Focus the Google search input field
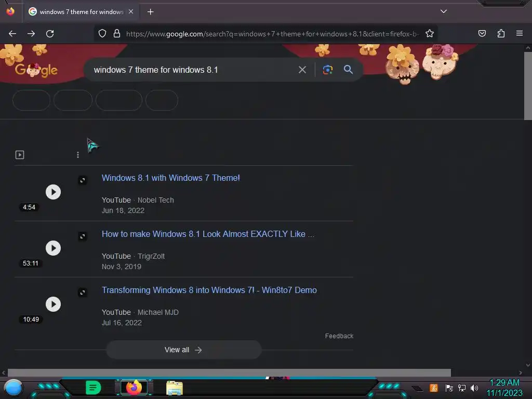This screenshot has width=532, height=399. click(193, 70)
